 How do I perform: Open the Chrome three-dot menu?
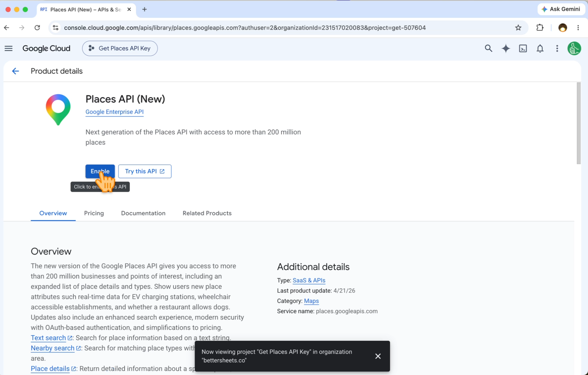tap(578, 28)
